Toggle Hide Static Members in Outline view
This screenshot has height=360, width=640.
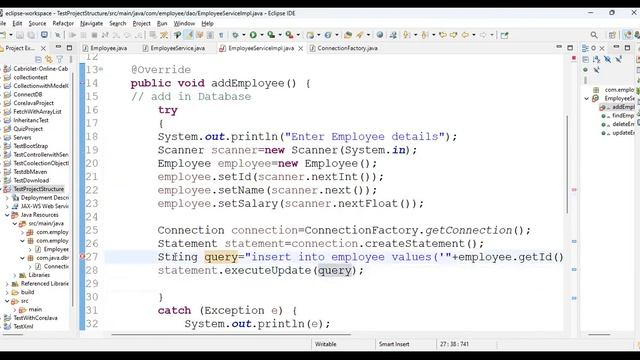pos(619,60)
